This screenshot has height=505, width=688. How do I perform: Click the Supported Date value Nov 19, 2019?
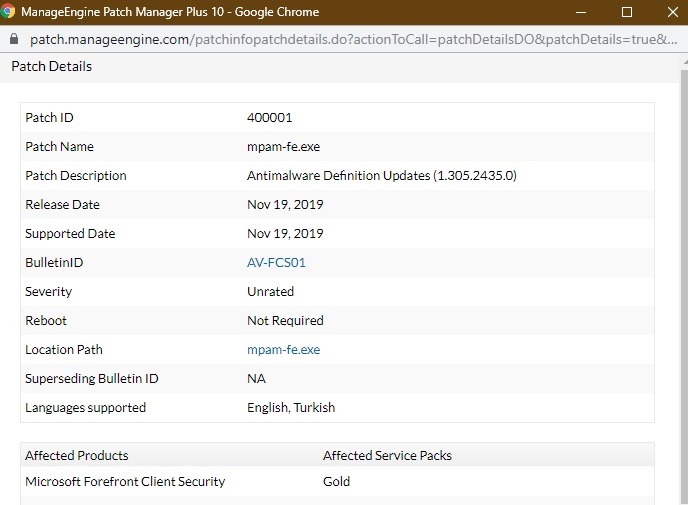[x=285, y=233]
